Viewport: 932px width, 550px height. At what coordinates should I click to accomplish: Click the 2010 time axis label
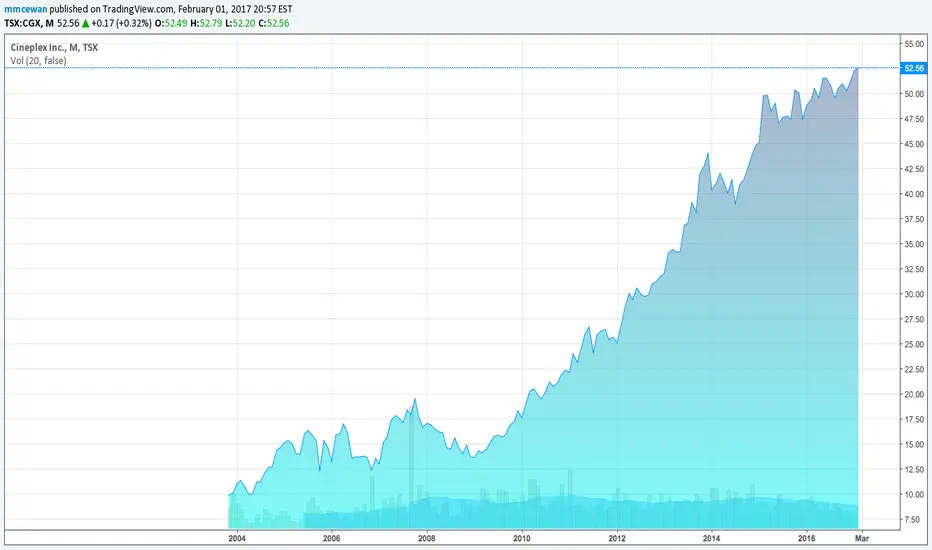point(522,538)
